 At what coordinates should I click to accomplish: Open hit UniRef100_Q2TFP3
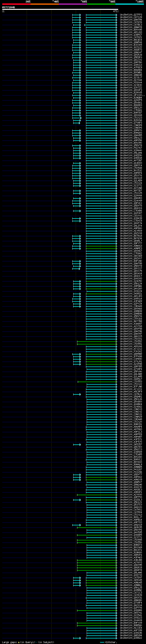click(x=131, y=15)
